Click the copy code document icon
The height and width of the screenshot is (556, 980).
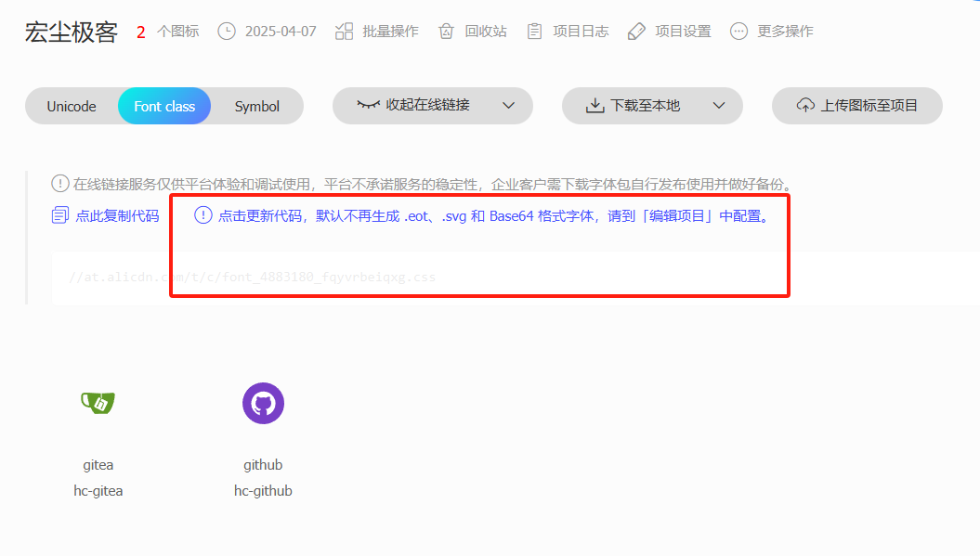click(60, 216)
